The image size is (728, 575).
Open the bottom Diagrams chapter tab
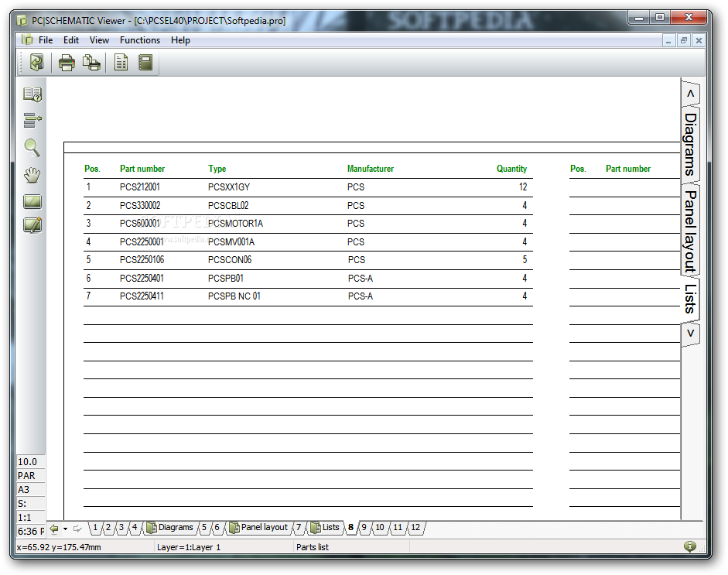[170, 528]
